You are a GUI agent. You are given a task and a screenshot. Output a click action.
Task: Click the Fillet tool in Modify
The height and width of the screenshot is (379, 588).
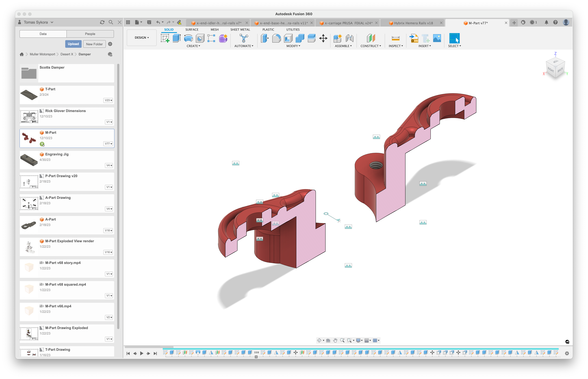pos(276,38)
